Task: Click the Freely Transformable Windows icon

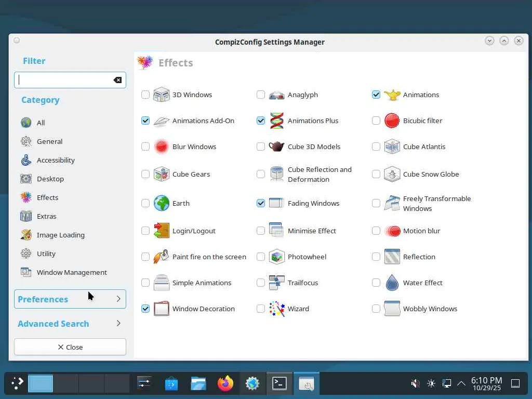Action: tap(392, 203)
